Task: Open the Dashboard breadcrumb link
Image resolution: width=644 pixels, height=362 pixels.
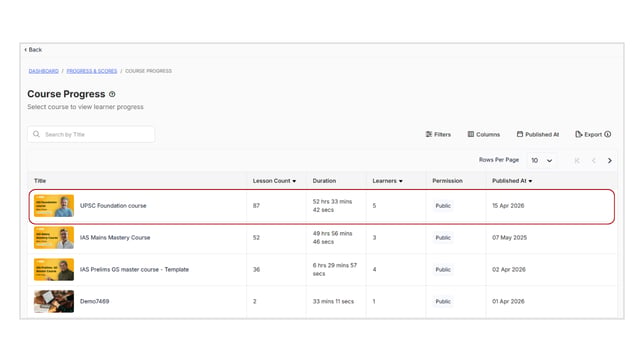Action: tap(44, 71)
